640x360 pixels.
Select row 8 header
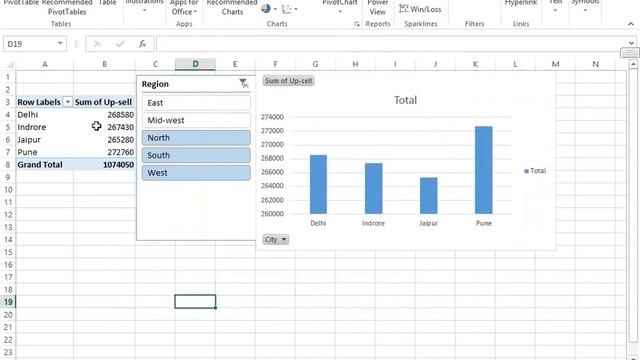8,164
